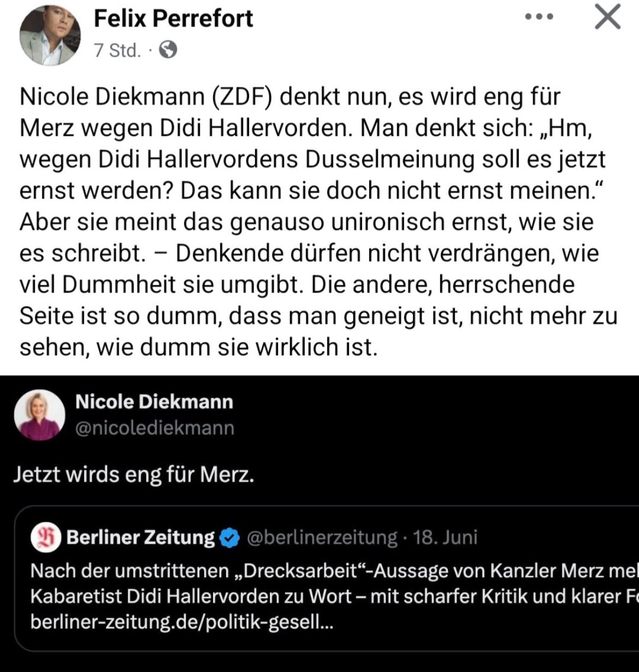Open the Berliner Zeitung account name

coord(140,538)
